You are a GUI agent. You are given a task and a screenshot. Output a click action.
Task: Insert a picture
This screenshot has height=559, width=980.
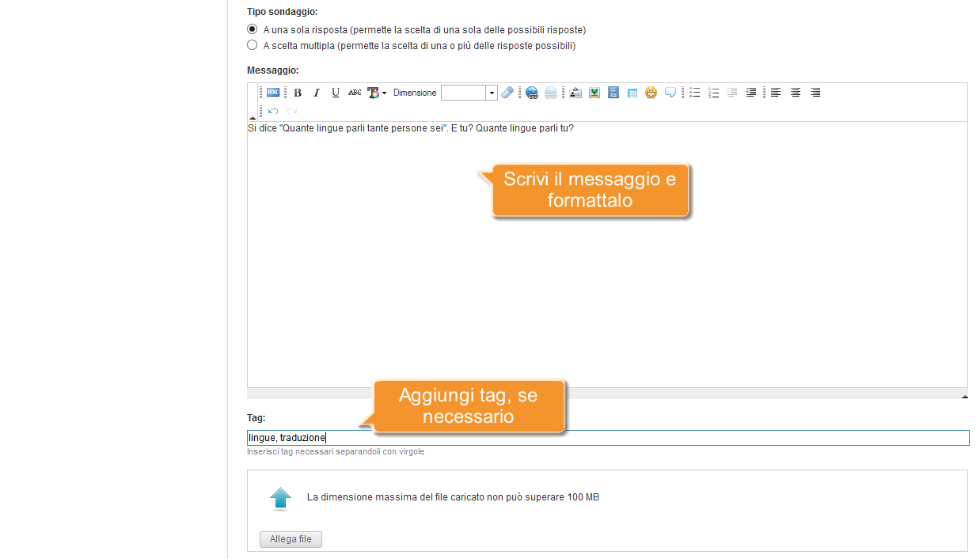[594, 93]
